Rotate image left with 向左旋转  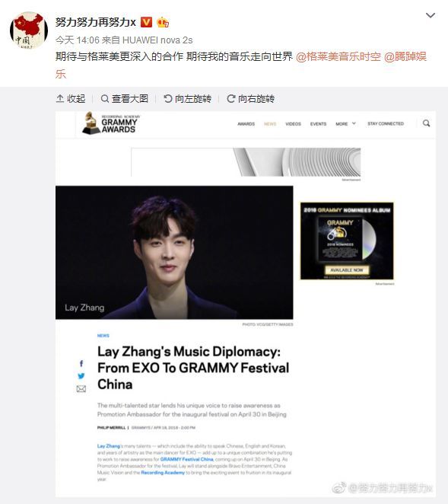[x=188, y=99]
